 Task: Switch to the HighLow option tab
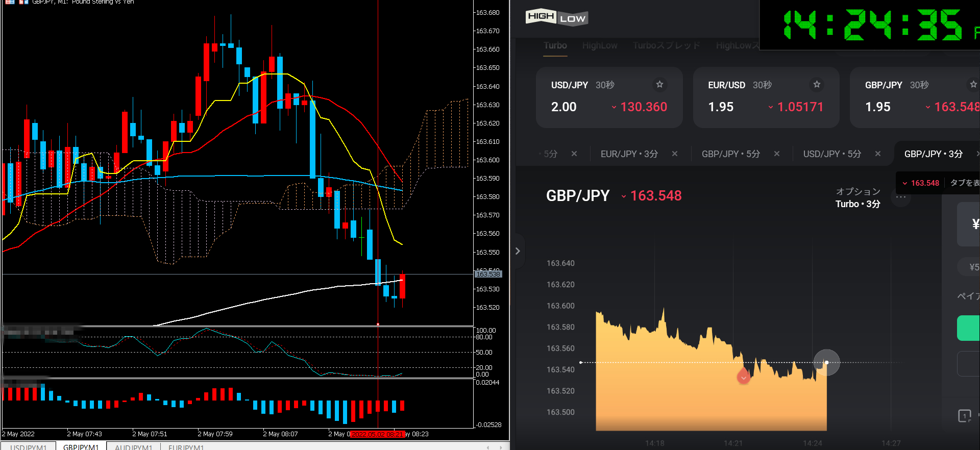(600, 45)
